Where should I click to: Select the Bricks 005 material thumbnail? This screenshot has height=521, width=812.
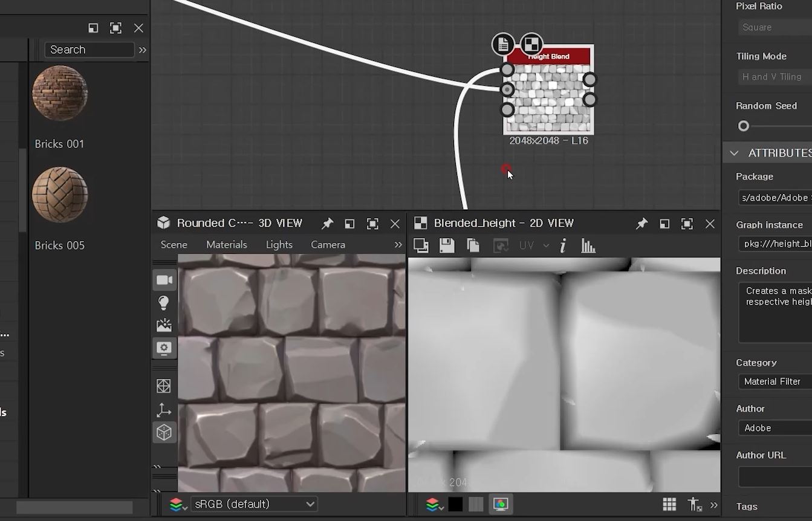[60, 195]
